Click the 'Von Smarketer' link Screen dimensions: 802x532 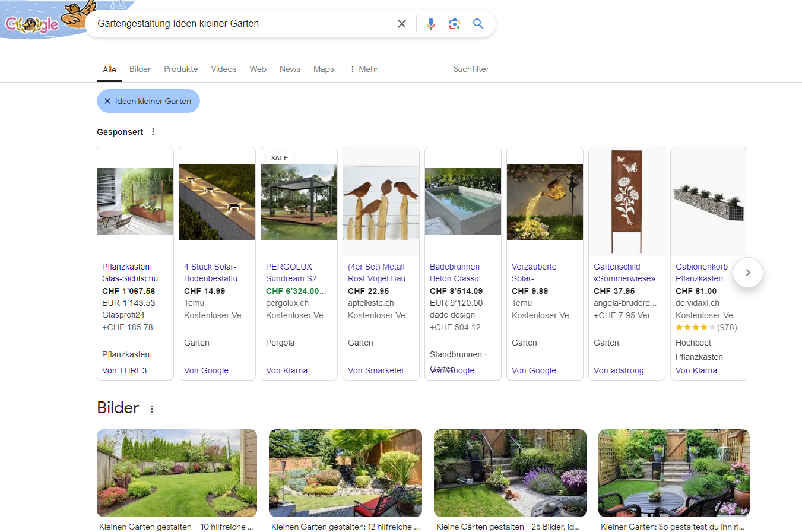[376, 370]
